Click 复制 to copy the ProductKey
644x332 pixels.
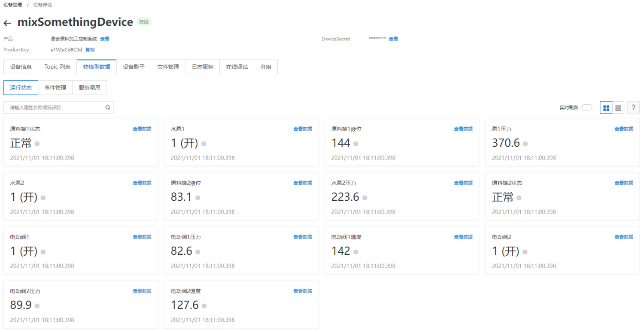pos(90,50)
